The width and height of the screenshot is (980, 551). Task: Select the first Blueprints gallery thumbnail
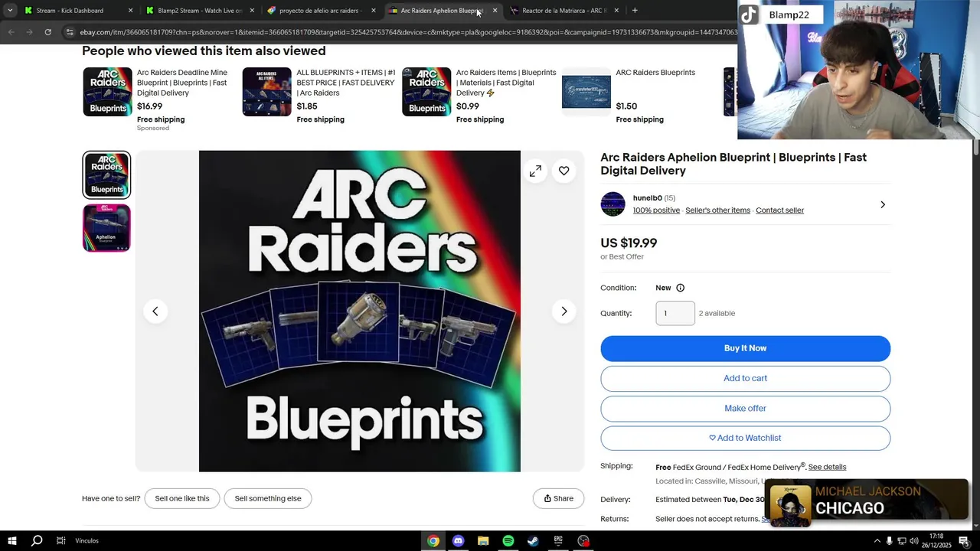pos(106,175)
